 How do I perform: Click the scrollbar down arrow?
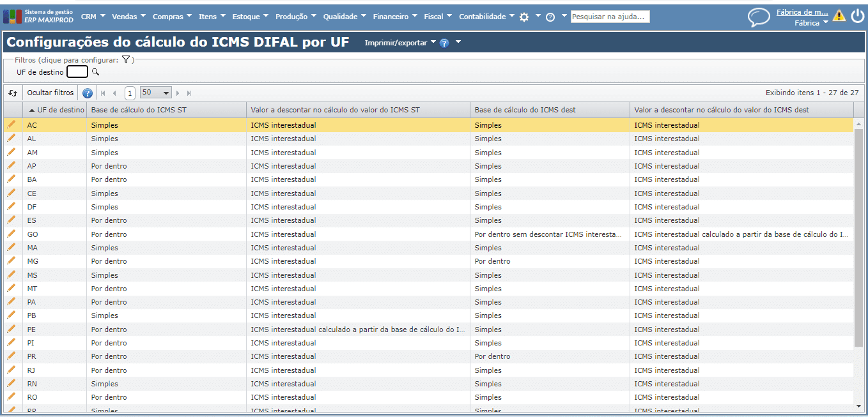coord(858,406)
